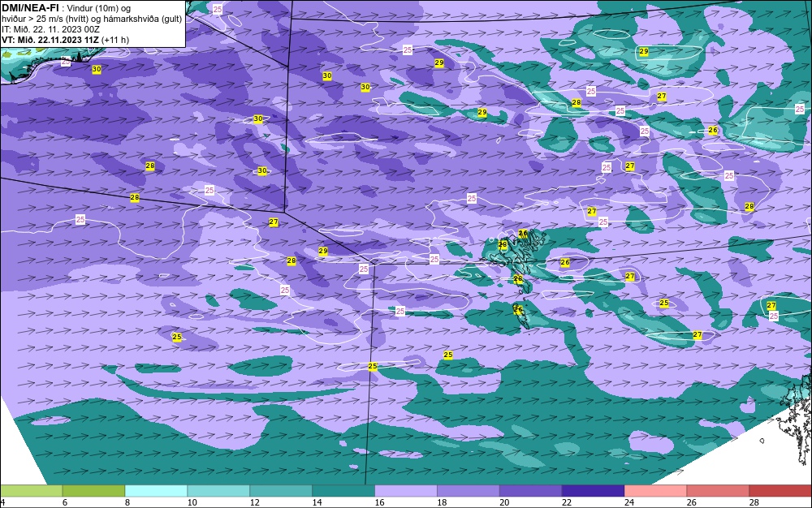This screenshot has width=812, height=508.
Task: Select the light pink 24–26 m/s legend swatch
Action: (655, 491)
